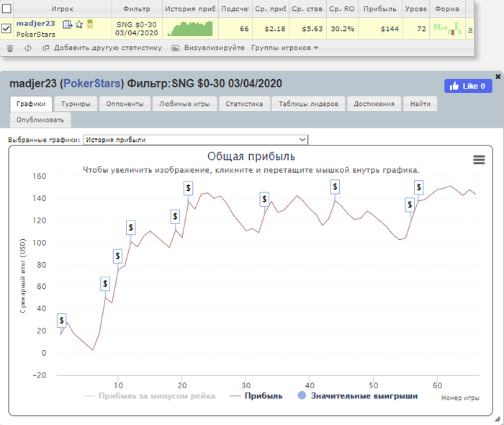Sort by the Игрок column header
504x425 pixels.
[x=63, y=9]
